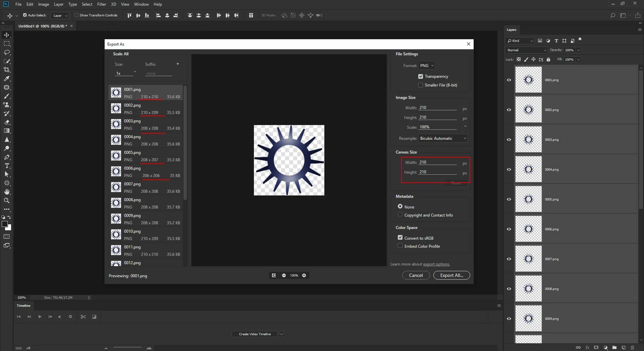
Task: Open the Create Video Timeline dropdown arrow
Action: coord(281,334)
